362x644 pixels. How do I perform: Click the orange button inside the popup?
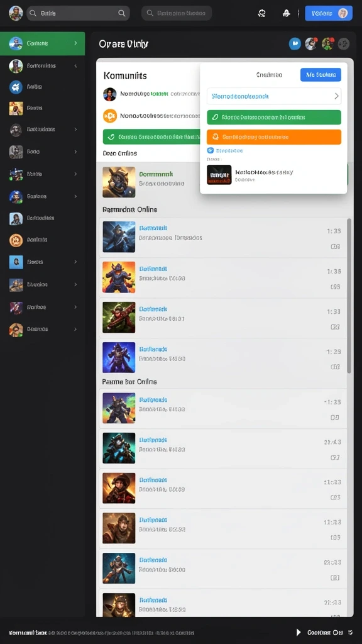coord(274,136)
